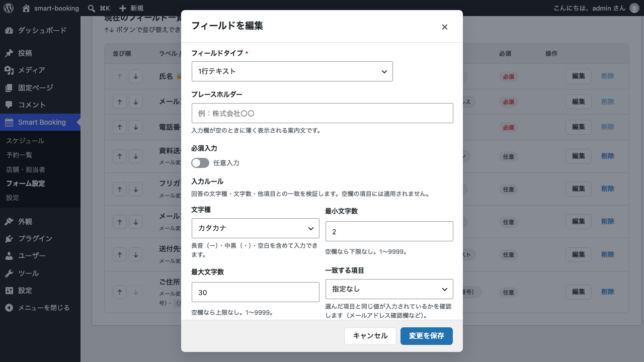Viewport: 644px width, 362px height.
Task: Open 予約一覧 submenu item
Action: pos(40,155)
